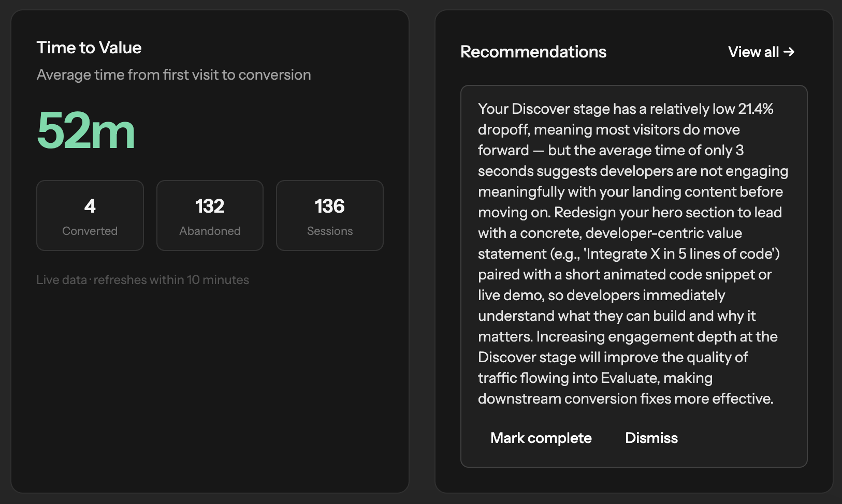Select the Abandoned stat tile

point(209,215)
